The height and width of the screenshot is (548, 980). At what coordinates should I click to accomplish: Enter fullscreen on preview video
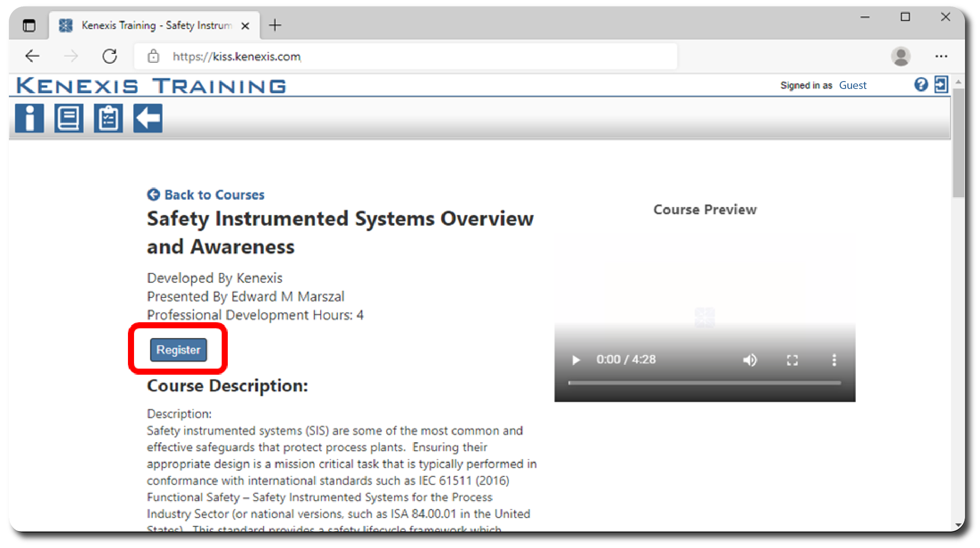tap(792, 360)
